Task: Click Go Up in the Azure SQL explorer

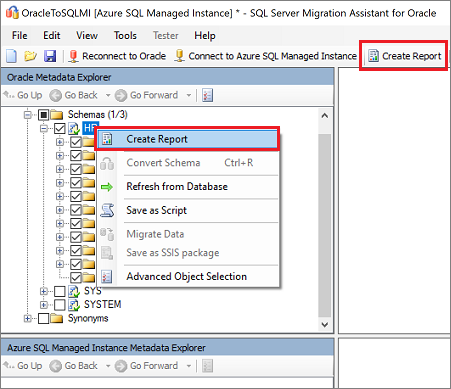Action: click(23, 366)
